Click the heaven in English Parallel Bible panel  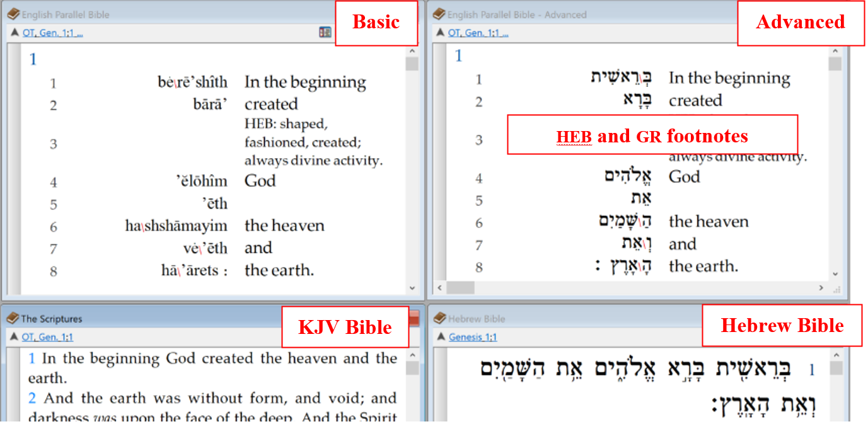(284, 226)
